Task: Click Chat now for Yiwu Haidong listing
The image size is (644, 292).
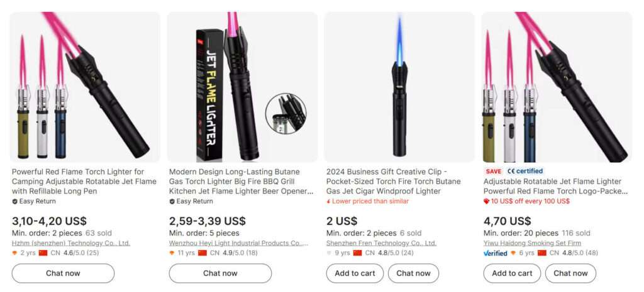Action: [x=570, y=273]
